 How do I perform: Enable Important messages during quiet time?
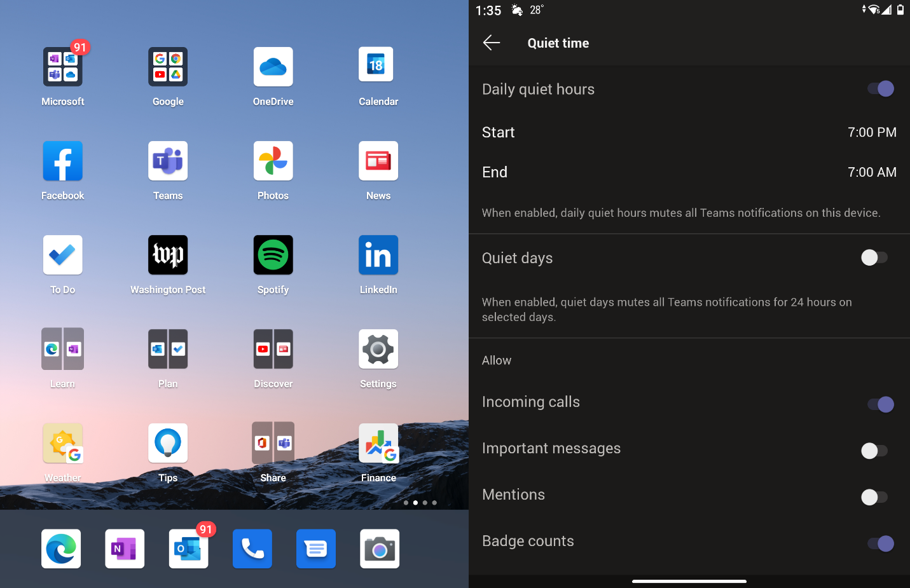coord(874,451)
